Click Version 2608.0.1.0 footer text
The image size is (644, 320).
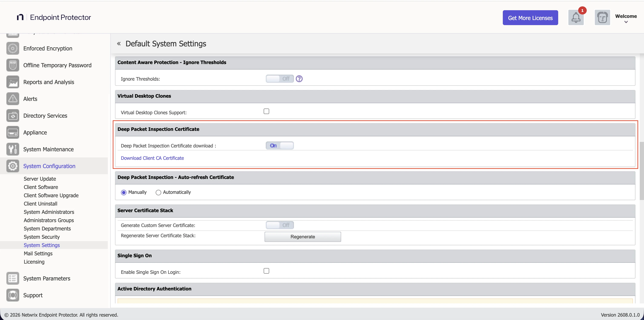tap(620, 315)
